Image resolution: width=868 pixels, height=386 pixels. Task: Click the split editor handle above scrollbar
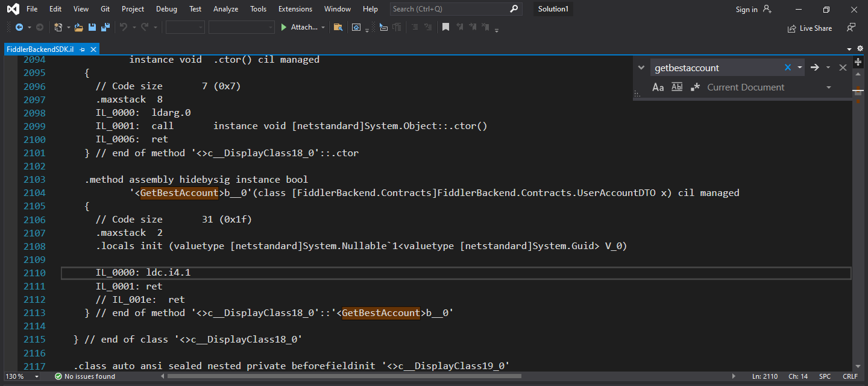pos(858,62)
